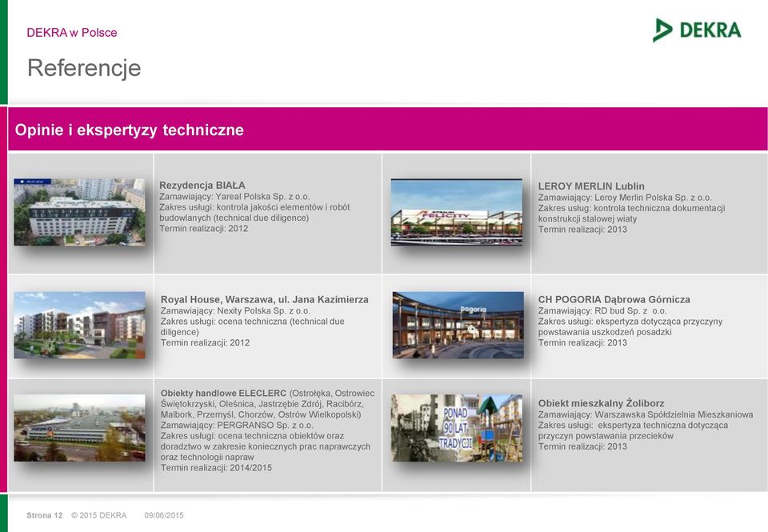Click 'Termin realizacji: 2013' under Obiekt mieszkalny Żoliborz

582,446
